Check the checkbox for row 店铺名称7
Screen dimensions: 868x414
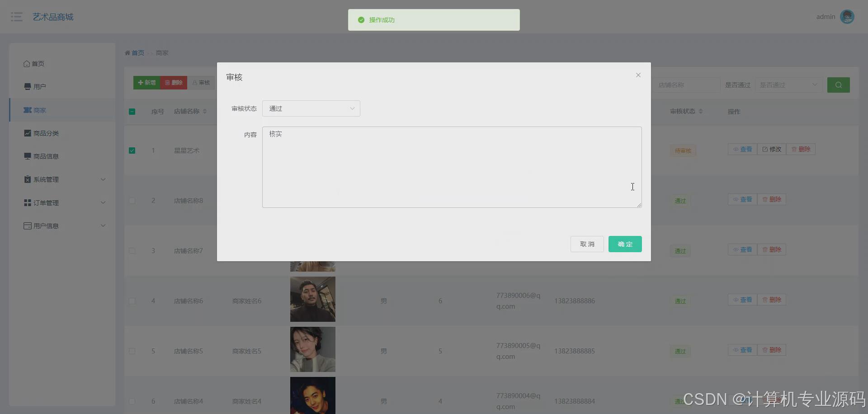[132, 251]
